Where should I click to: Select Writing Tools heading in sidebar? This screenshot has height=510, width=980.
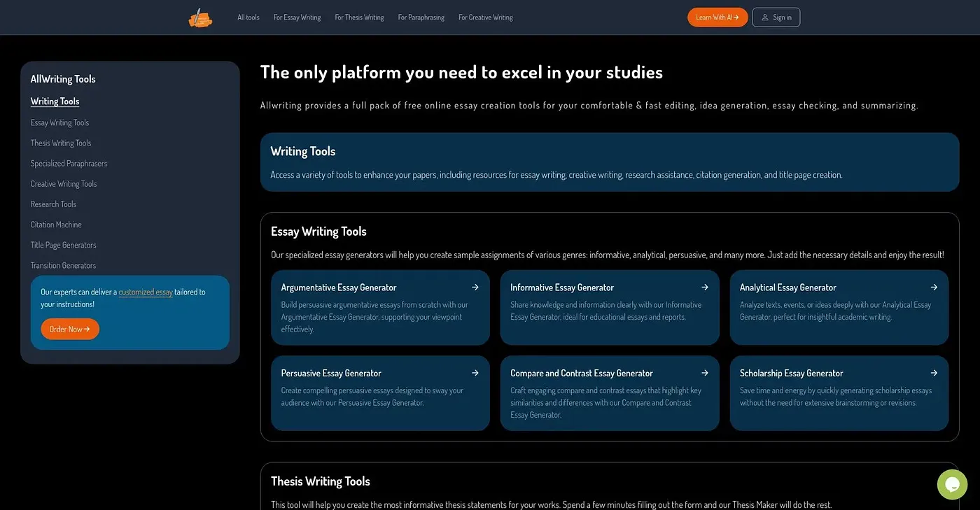tap(55, 101)
